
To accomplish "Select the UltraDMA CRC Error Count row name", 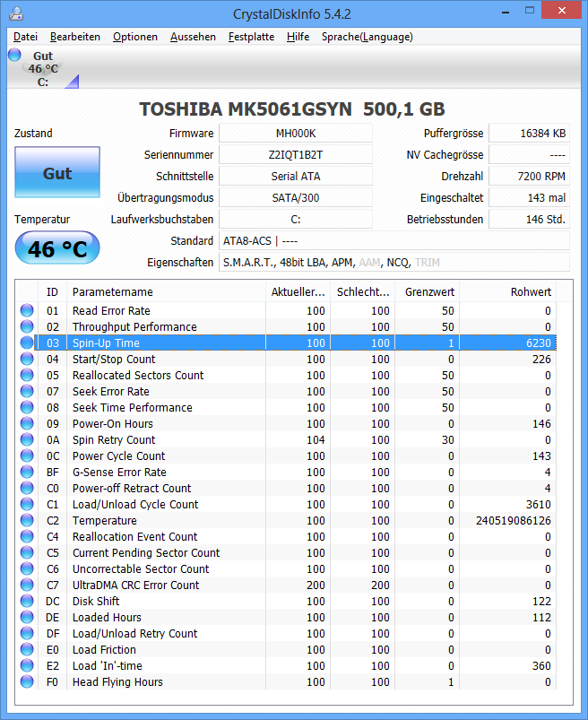I will pyautogui.click(x=136, y=585).
